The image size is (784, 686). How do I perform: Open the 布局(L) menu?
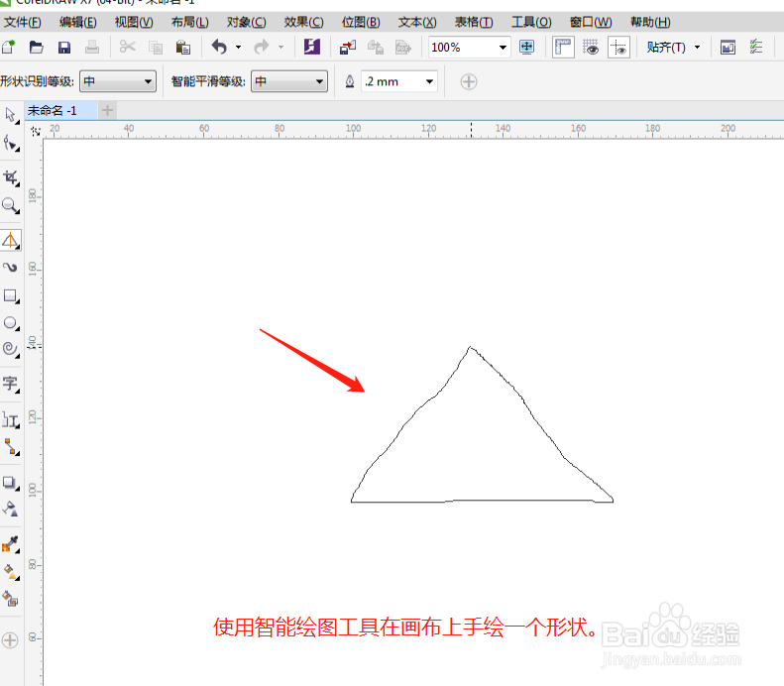(x=190, y=22)
